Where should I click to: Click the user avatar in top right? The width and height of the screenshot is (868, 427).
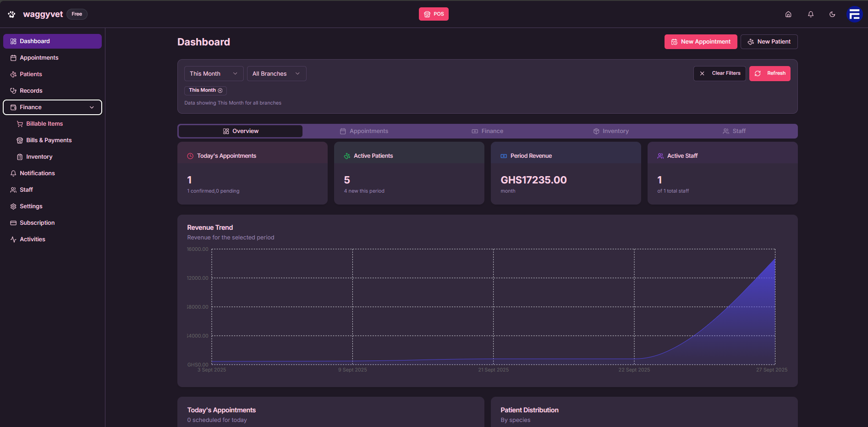[x=854, y=14]
